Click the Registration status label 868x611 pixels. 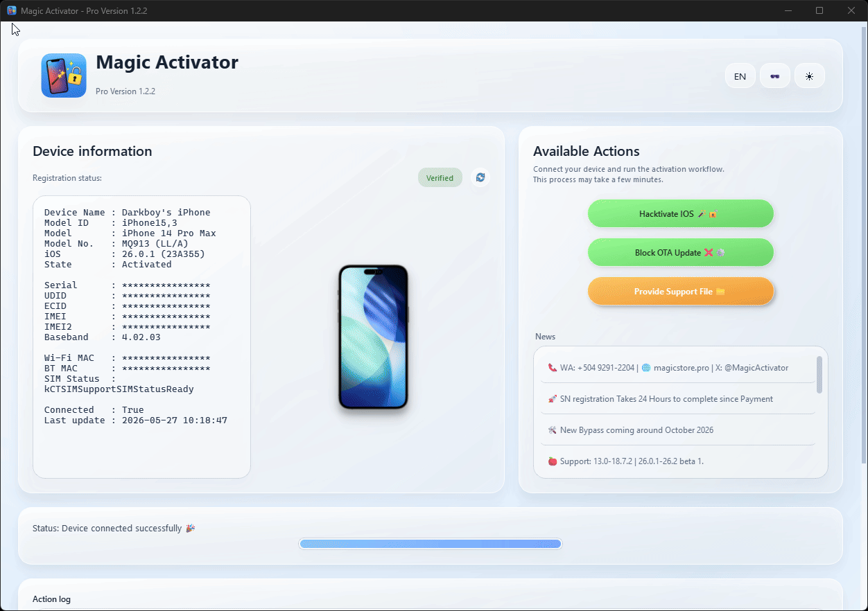click(x=67, y=178)
